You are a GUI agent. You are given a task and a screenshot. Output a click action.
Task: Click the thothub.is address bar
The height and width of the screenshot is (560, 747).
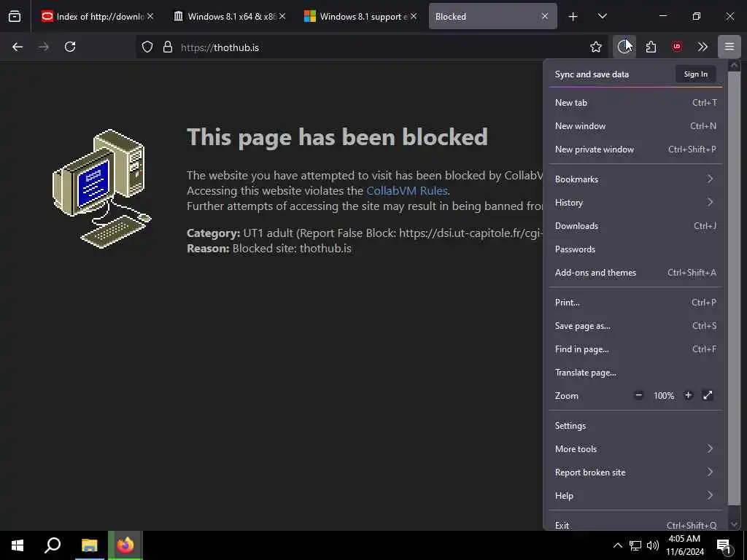pyautogui.click(x=371, y=47)
